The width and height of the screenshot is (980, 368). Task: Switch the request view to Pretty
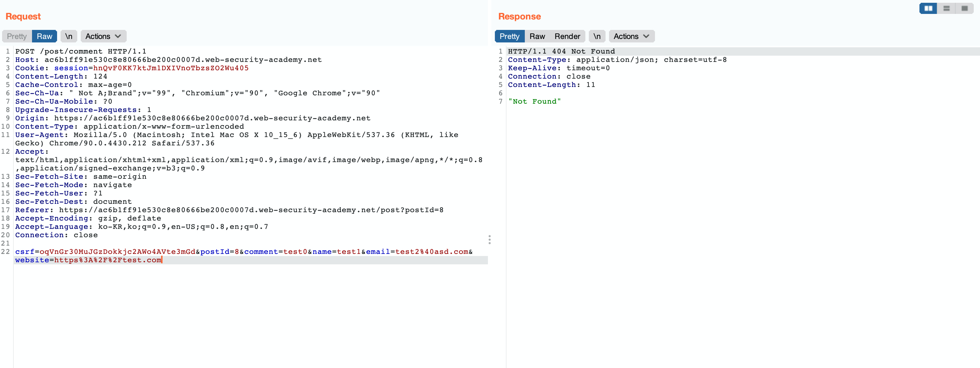[17, 36]
